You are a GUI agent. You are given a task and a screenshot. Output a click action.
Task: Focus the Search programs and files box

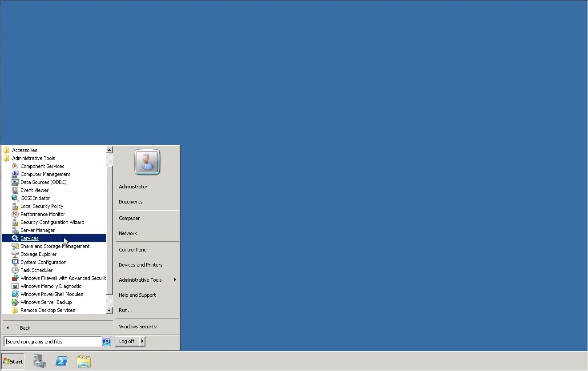(52, 341)
